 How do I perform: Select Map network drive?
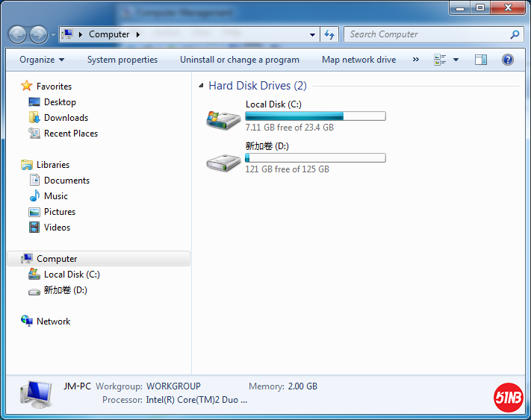tap(358, 60)
